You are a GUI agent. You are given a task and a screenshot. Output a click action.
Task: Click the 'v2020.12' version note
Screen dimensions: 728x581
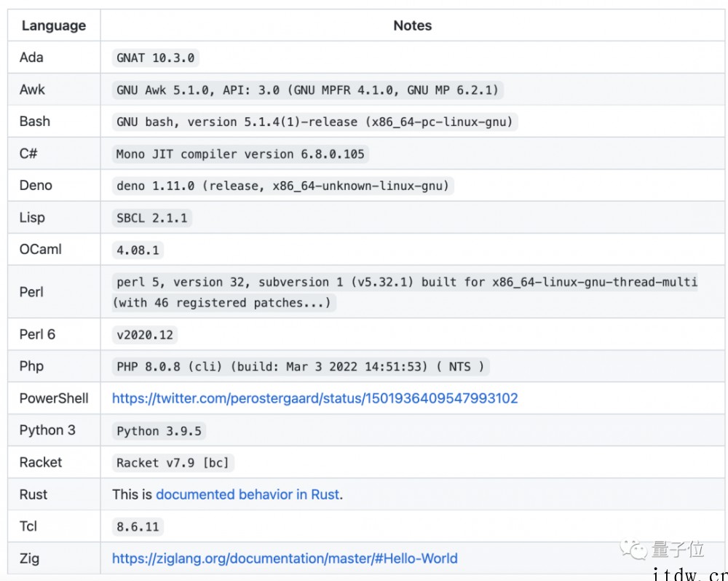(x=144, y=335)
